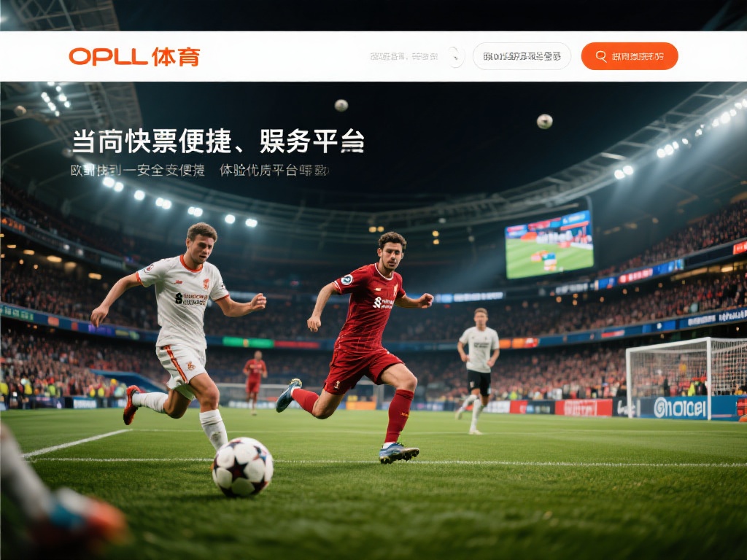Image resolution: width=747 pixels, height=560 pixels.
Task: Click the magnifier icon in orange button
Action: [x=601, y=56]
